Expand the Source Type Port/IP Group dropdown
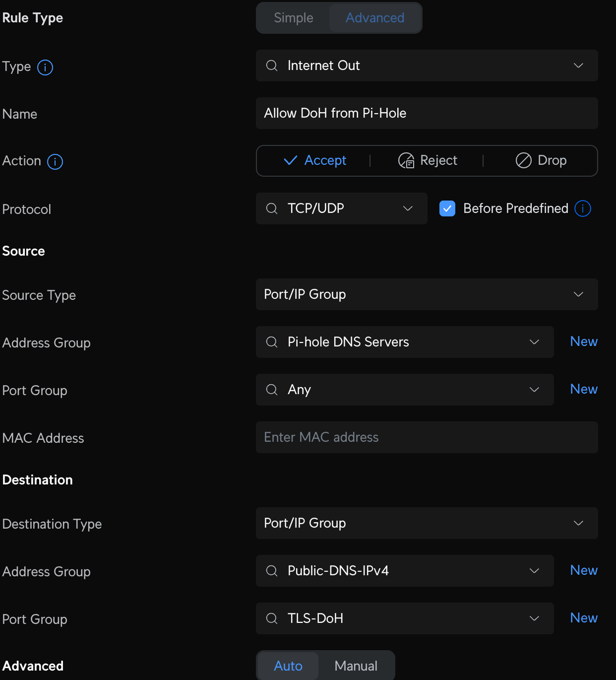Screen dimensions: 616x680 (427, 294)
